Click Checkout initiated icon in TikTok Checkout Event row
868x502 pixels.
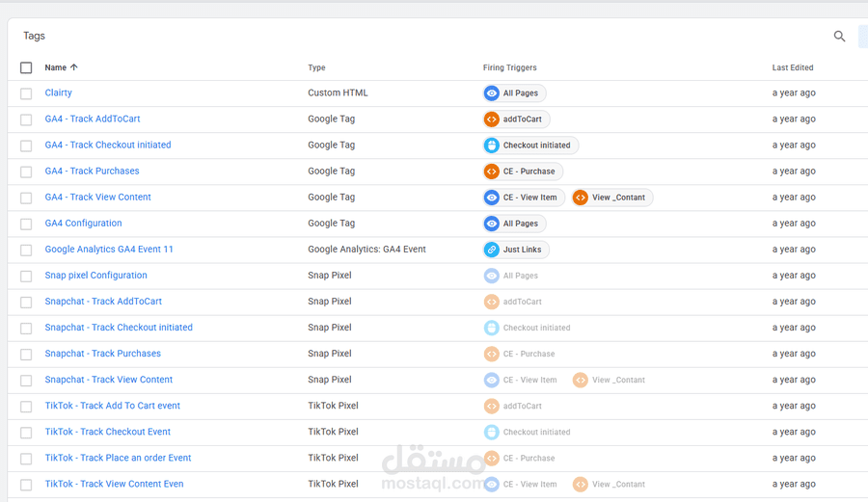(492, 432)
